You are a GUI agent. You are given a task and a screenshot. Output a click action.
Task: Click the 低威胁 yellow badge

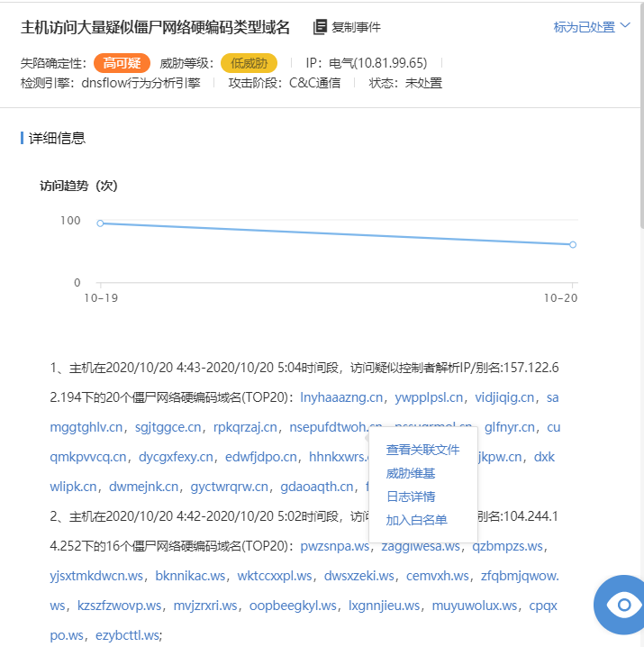point(249,63)
